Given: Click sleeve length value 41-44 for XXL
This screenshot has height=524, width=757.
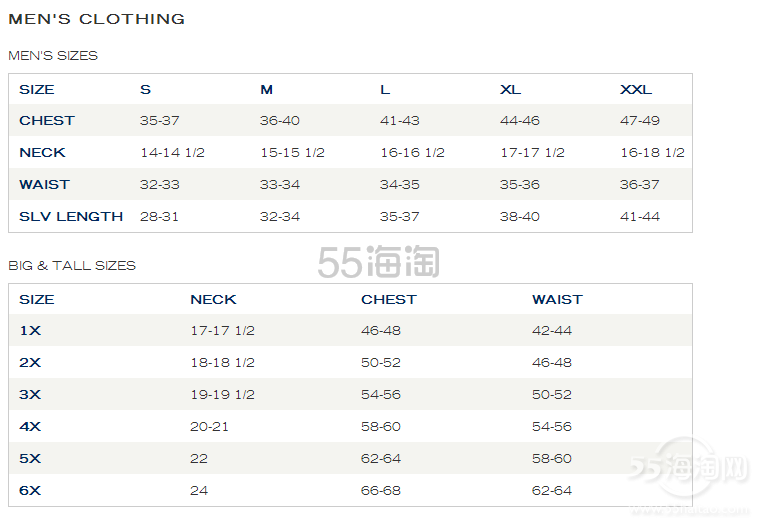Looking at the screenshot, I should 640,217.
